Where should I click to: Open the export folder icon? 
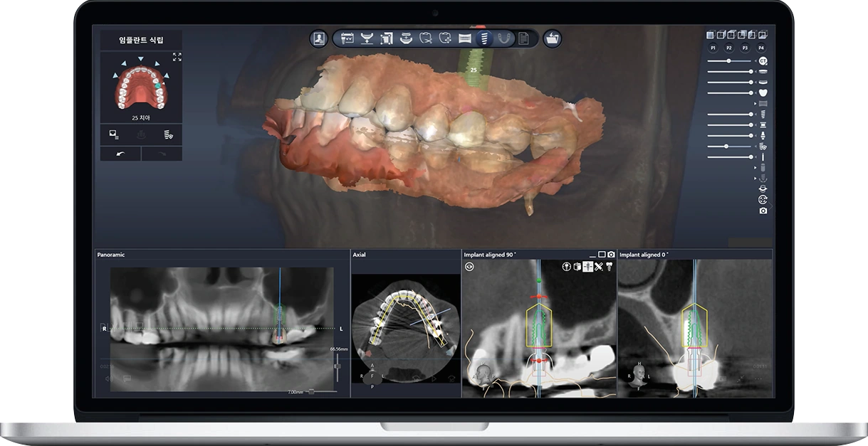click(x=552, y=38)
